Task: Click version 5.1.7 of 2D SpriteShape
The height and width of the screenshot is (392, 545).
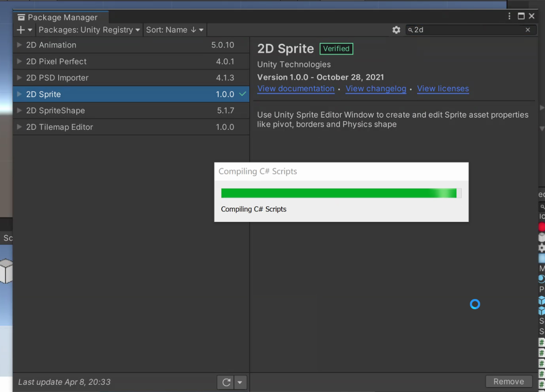Action: point(225,110)
